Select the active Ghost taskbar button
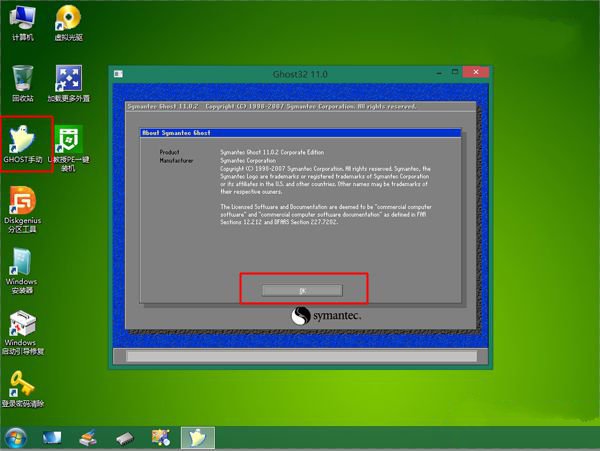The image size is (600, 451). 198,438
